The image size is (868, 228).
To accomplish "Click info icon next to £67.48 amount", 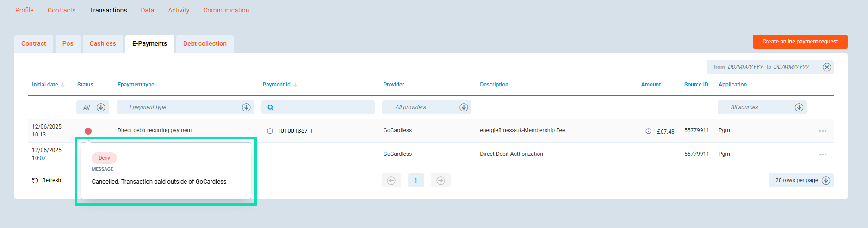I will coord(648,131).
